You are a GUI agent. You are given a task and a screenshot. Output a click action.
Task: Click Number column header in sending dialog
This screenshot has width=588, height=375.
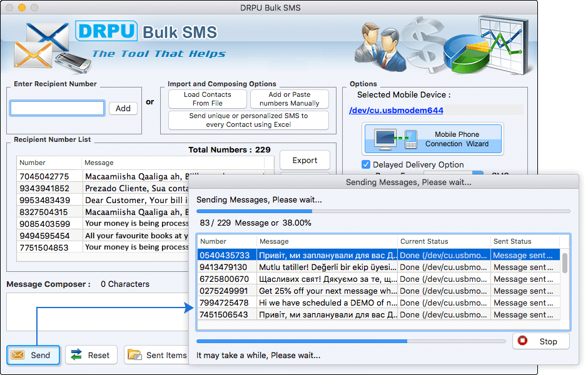pyautogui.click(x=227, y=242)
